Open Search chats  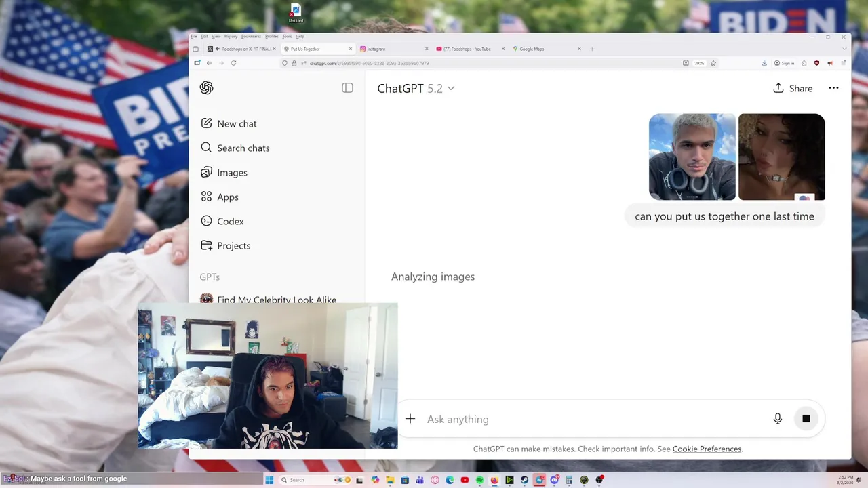pos(235,148)
